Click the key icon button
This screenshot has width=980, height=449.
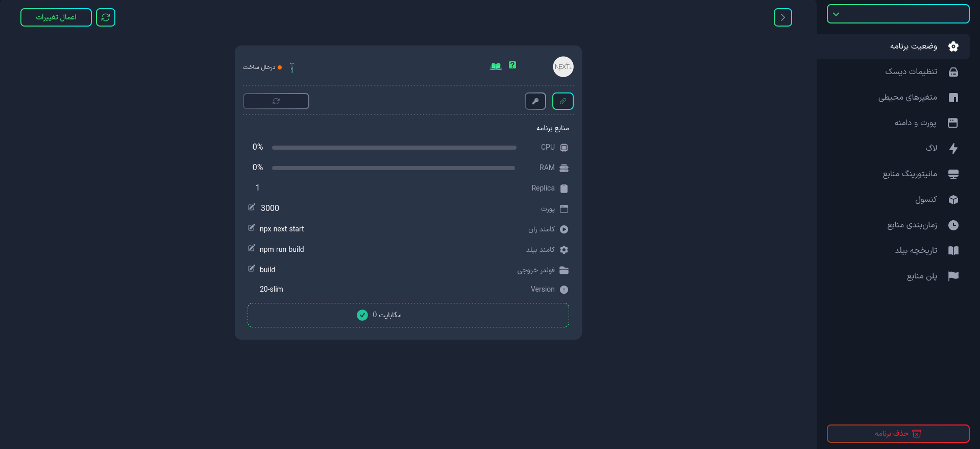pyautogui.click(x=535, y=101)
